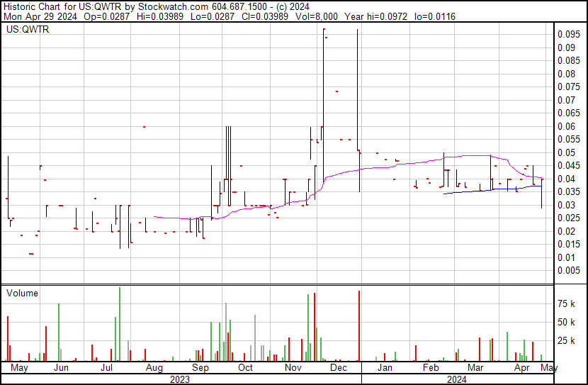
Task: Click the Apr month label
Action: (x=522, y=368)
